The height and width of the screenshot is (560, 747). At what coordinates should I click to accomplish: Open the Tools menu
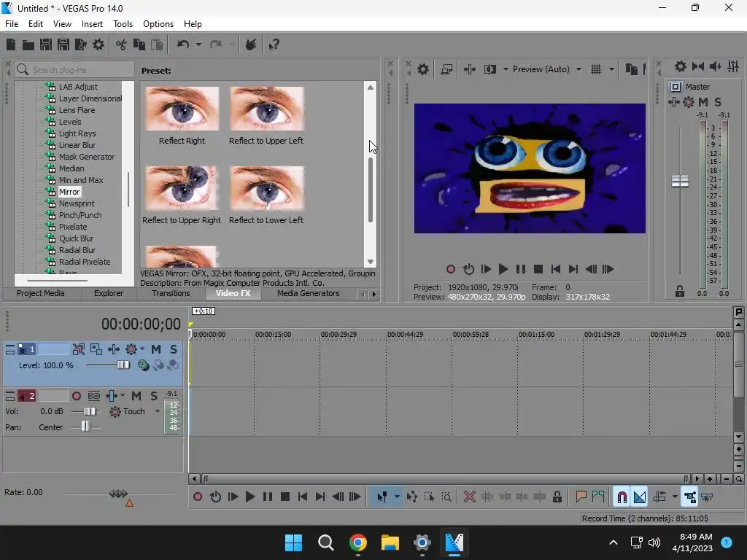coord(123,24)
